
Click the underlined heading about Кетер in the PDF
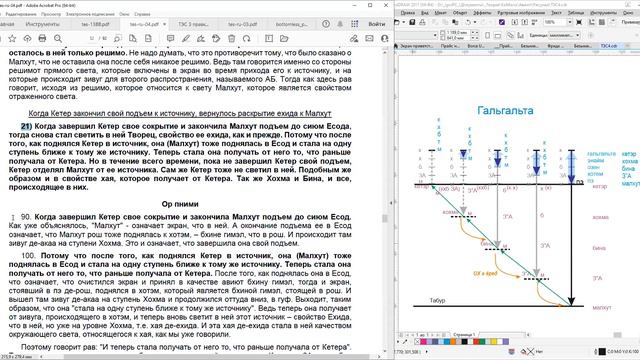pos(180,113)
